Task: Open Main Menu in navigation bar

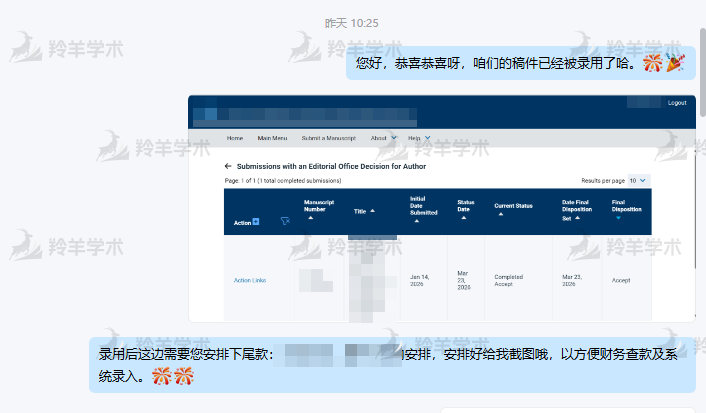Action: 272,138
